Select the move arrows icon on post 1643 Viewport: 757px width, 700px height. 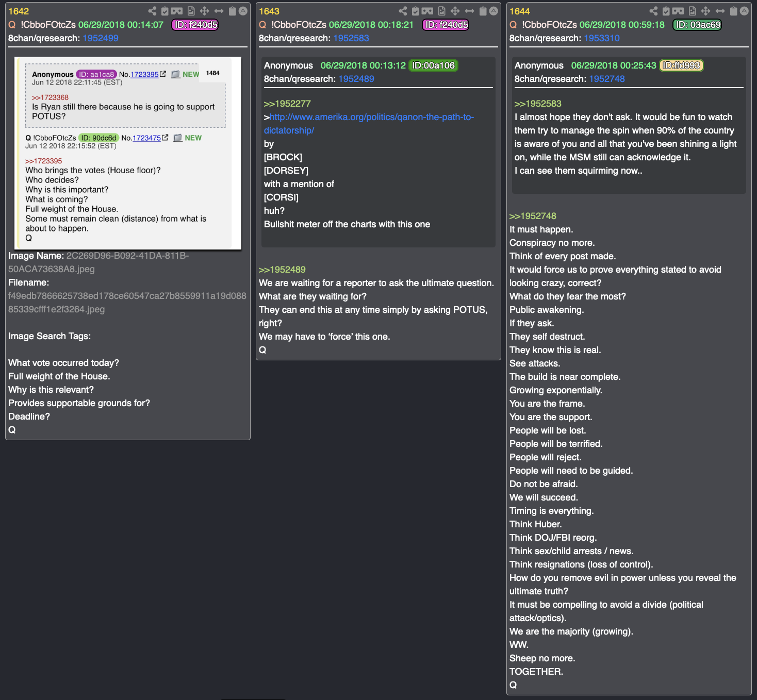455,11
